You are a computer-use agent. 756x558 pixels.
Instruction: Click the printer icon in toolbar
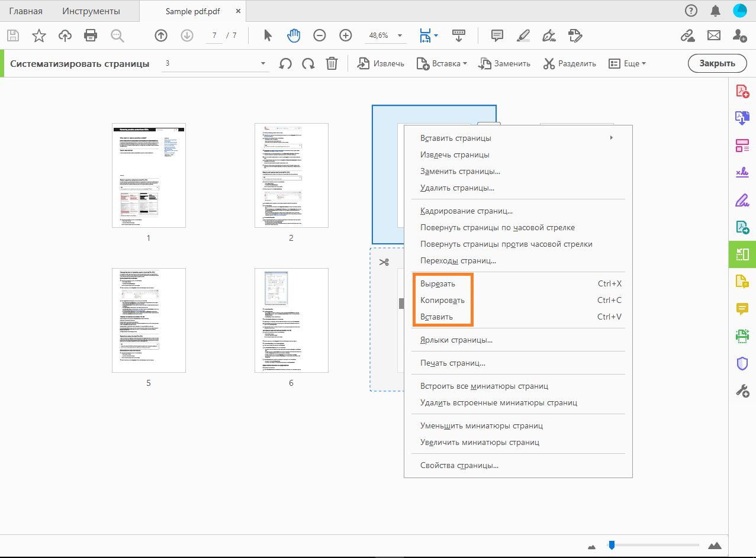point(91,36)
